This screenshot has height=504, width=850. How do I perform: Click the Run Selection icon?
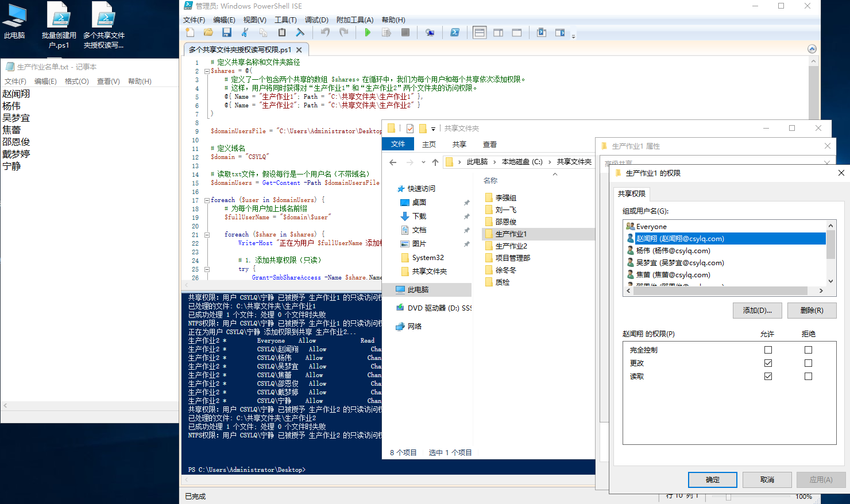387,33
